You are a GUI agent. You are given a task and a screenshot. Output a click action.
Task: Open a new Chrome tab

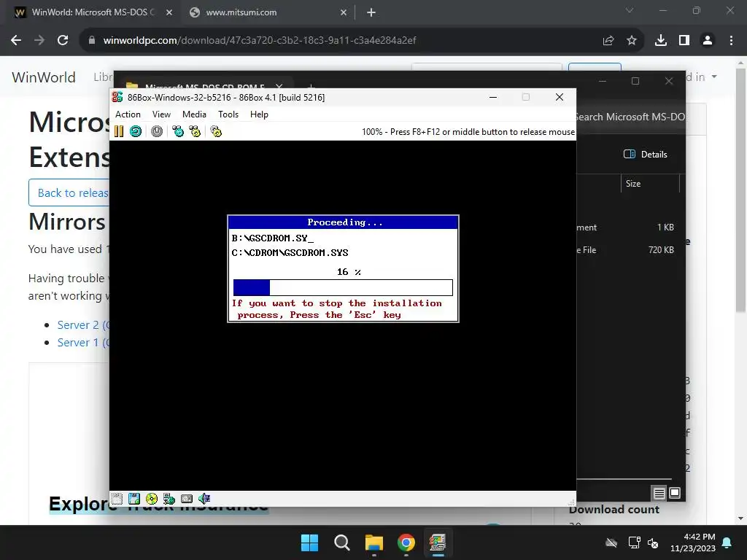click(x=371, y=12)
